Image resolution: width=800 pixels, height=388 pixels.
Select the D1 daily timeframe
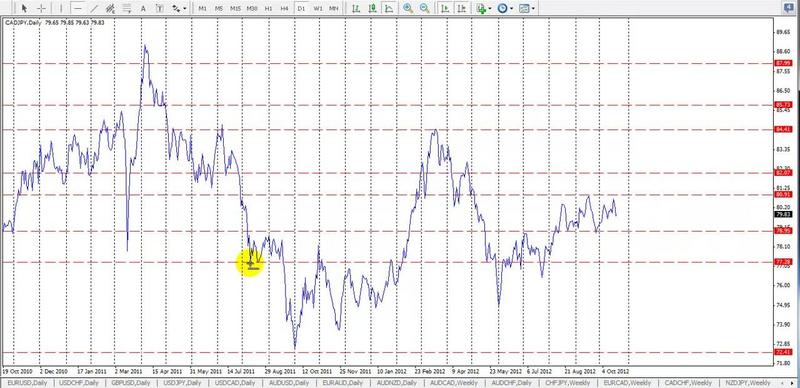tap(301, 8)
